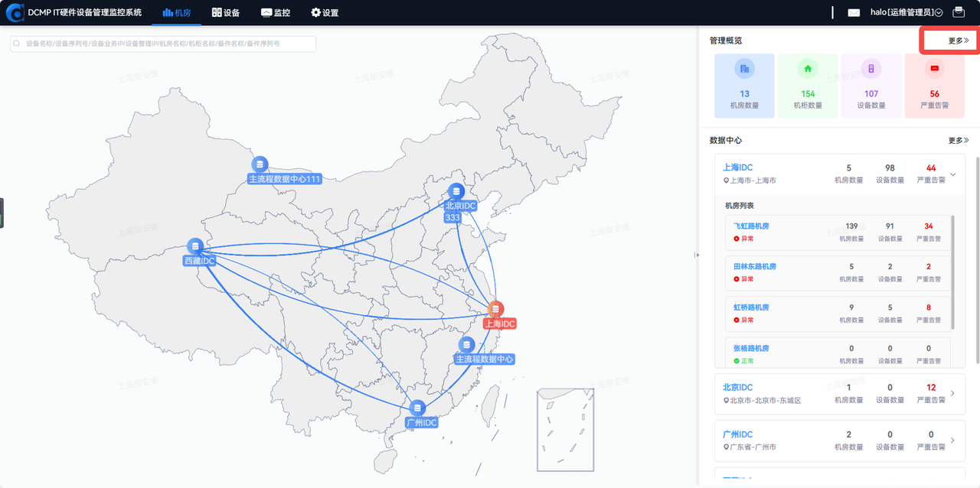Click the 机房数量 building icon card
The width and height of the screenshot is (980, 488).
click(744, 86)
